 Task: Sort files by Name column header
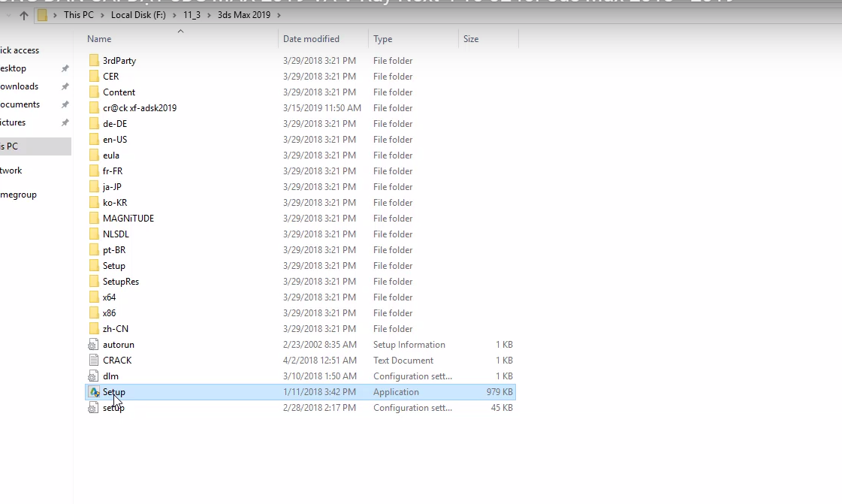(99, 39)
